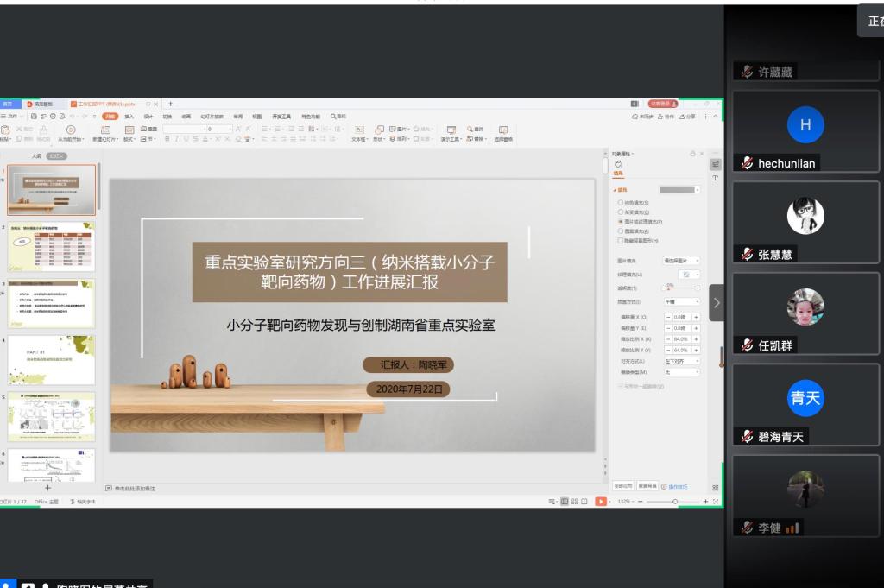Click the new tab plus icon
The image size is (884, 588).
170,104
